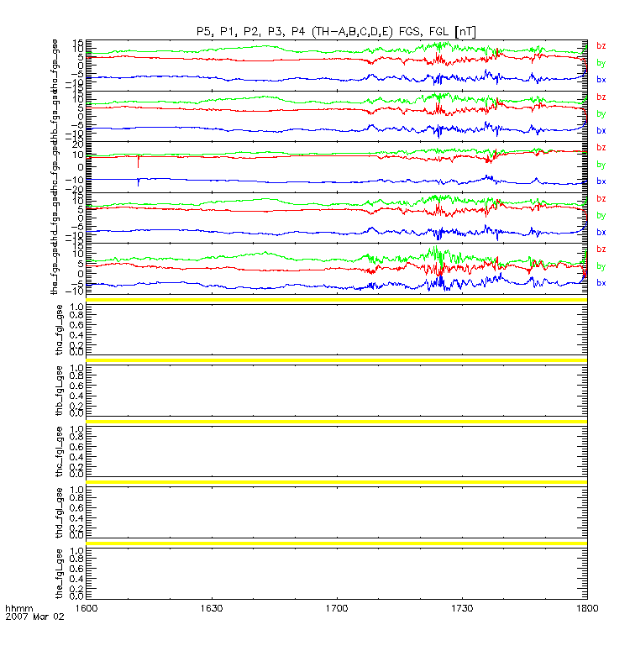The image size is (630, 672).
Task: Click the "2007 Mar 02" date label
Action: [34, 617]
